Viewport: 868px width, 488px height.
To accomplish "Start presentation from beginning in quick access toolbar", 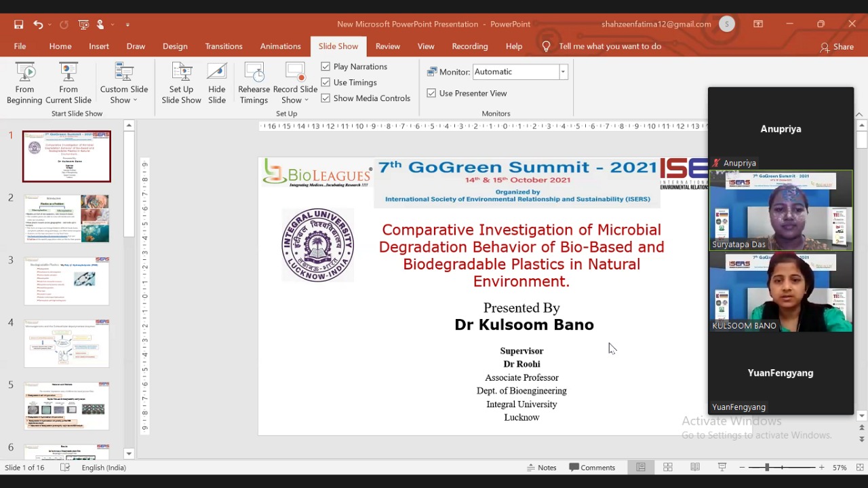I will point(83,24).
